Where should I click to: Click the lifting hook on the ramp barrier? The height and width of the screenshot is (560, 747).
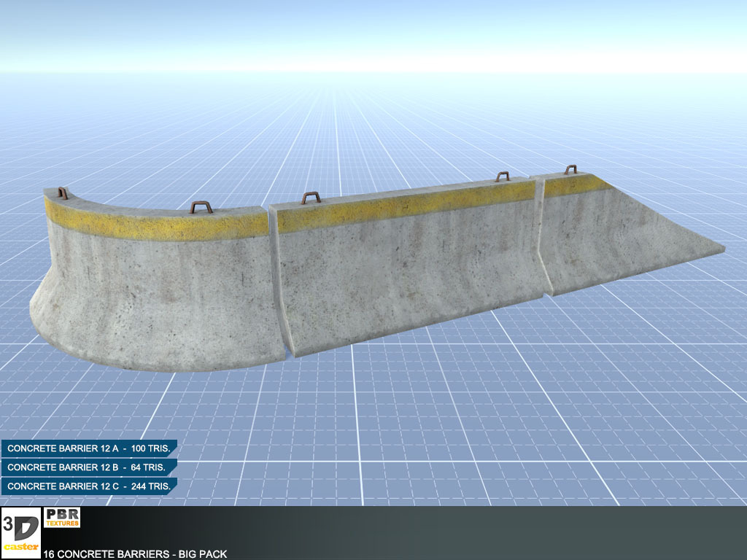570,170
